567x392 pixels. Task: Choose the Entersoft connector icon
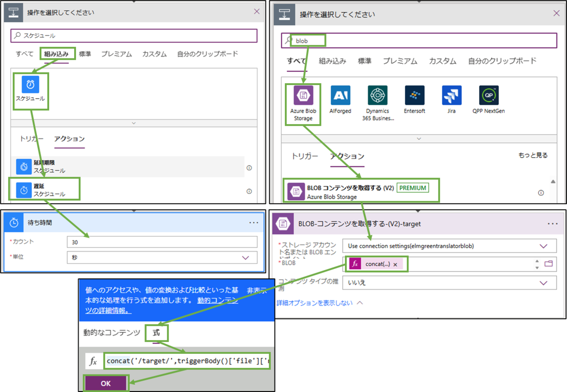pyautogui.click(x=414, y=95)
